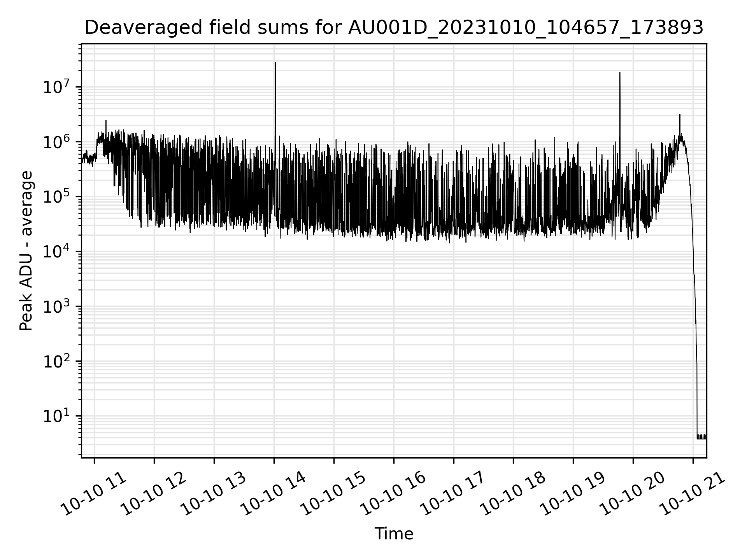Click the y tick label 10^5

pyautogui.click(x=57, y=196)
